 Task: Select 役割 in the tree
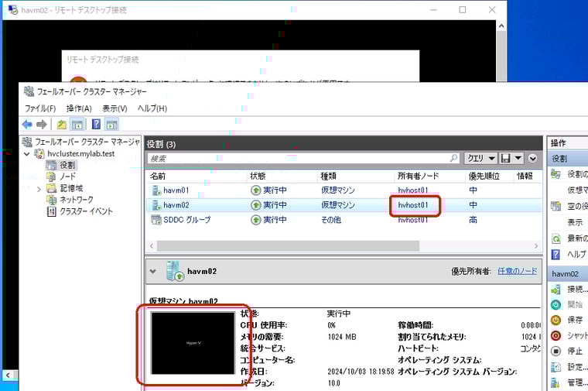(x=67, y=165)
